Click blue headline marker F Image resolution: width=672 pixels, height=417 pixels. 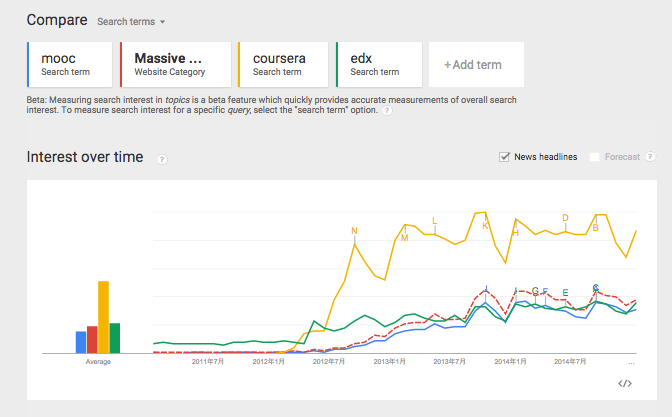tap(545, 291)
